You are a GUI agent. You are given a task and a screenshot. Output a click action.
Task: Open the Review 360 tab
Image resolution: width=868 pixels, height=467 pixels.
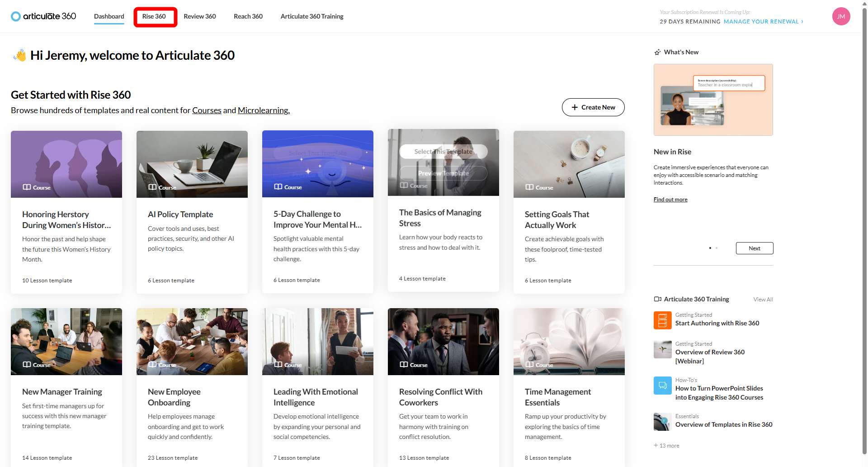(x=200, y=16)
